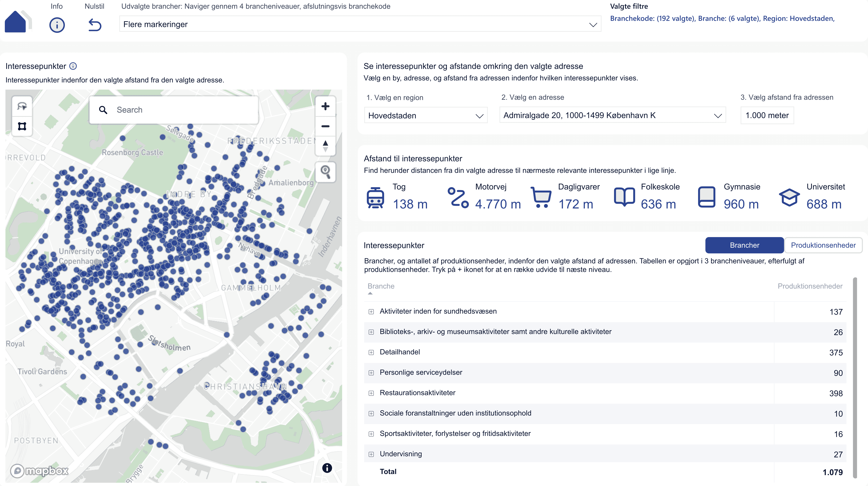Zoom out on the map

click(x=325, y=126)
